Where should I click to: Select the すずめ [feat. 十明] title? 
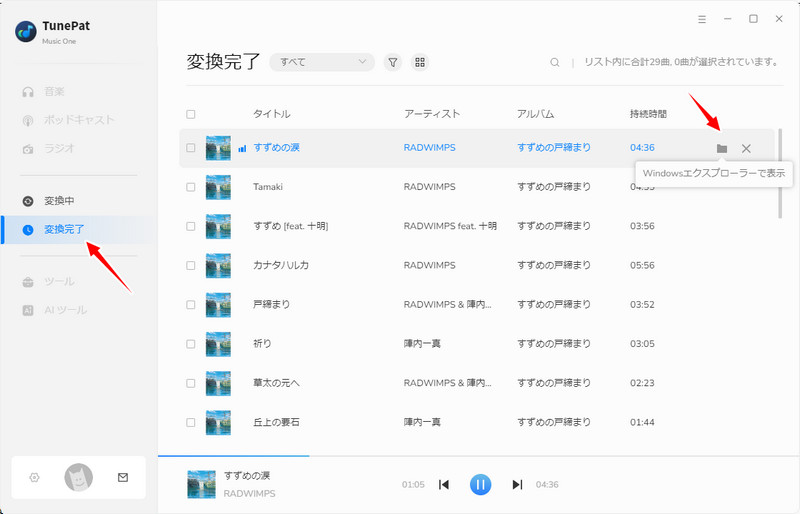pyautogui.click(x=291, y=226)
